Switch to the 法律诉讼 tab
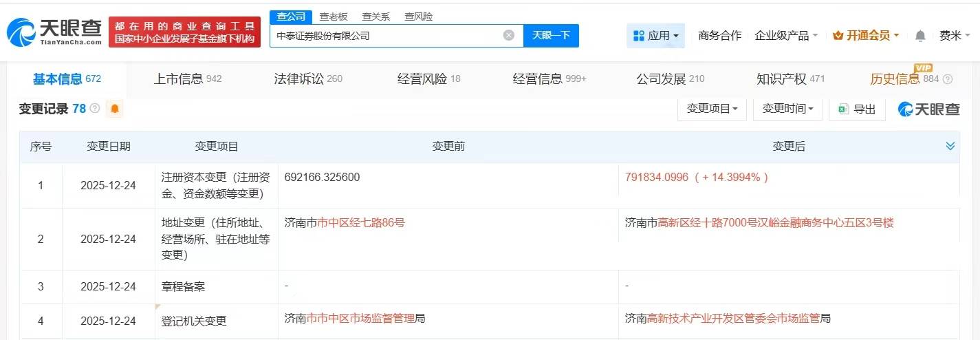Image resolution: width=980 pixels, height=340 pixels. coord(308,79)
